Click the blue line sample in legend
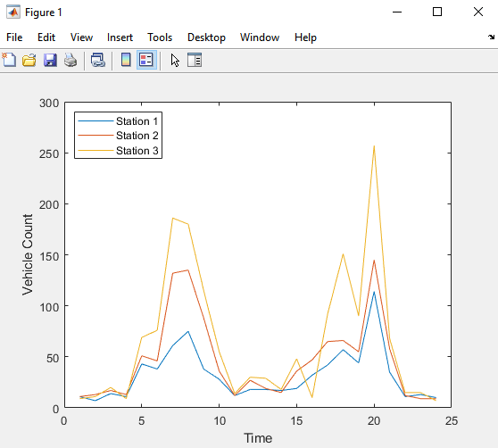498x448 pixels. pos(95,121)
